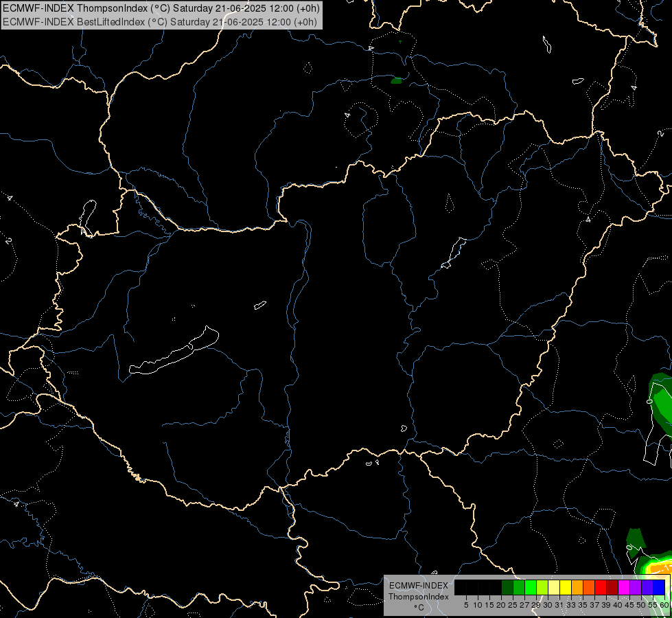
Task: Click the legend tick value 30
Action: point(548,605)
